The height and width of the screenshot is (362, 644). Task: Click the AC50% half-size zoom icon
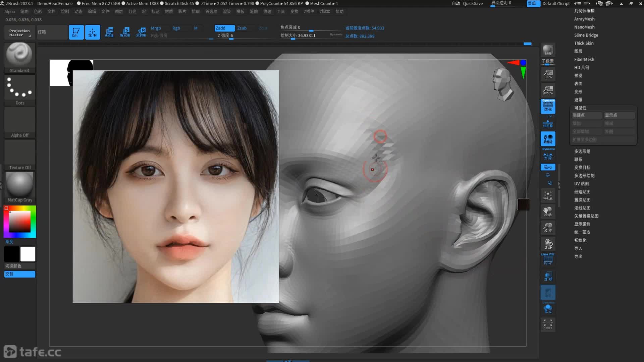point(548,90)
